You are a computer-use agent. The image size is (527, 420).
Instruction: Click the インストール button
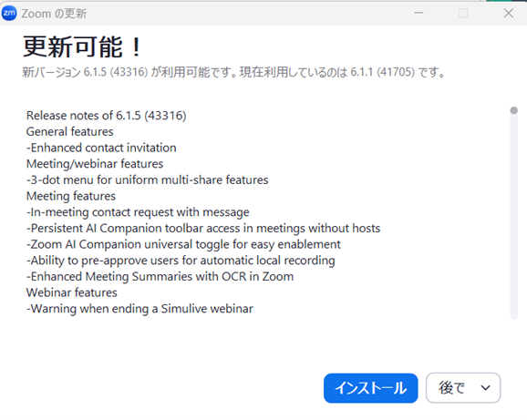click(371, 388)
